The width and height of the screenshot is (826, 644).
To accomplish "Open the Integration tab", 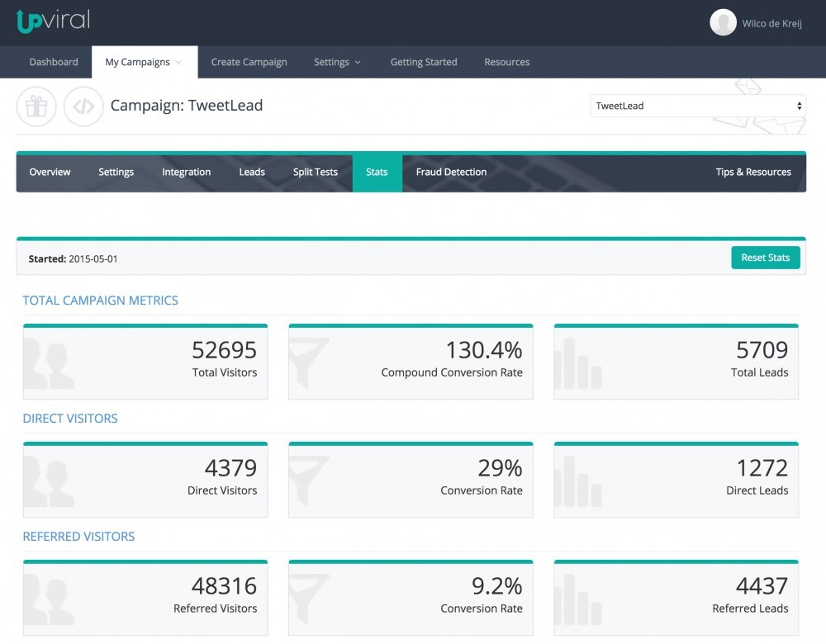I will tap(186, 173).
